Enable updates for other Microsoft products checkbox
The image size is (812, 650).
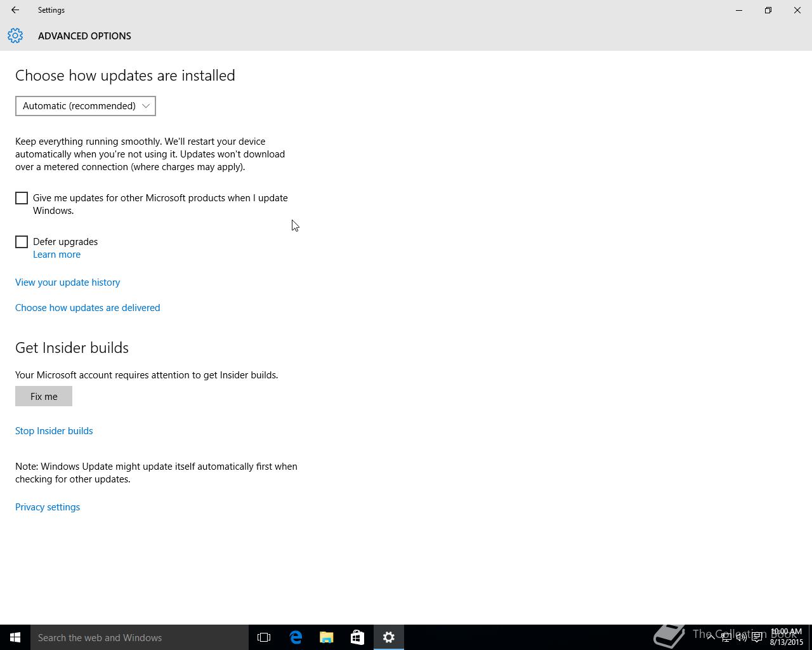coord(22,198)
